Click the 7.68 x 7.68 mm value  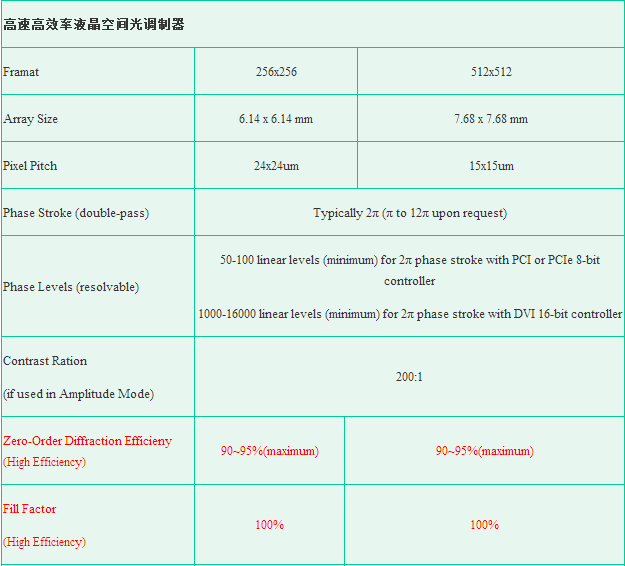pyautogui.click(x=490, y=119)
